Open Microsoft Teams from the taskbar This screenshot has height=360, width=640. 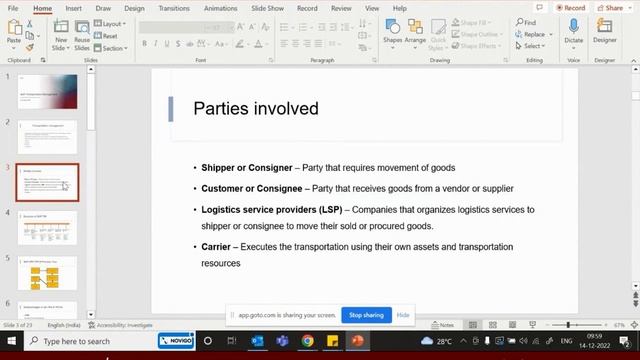[282, 341]
